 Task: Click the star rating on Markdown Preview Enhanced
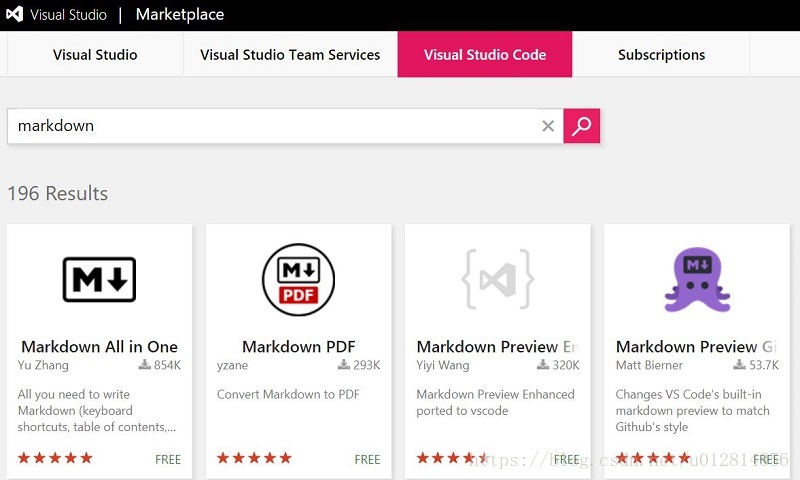point(453,458)
